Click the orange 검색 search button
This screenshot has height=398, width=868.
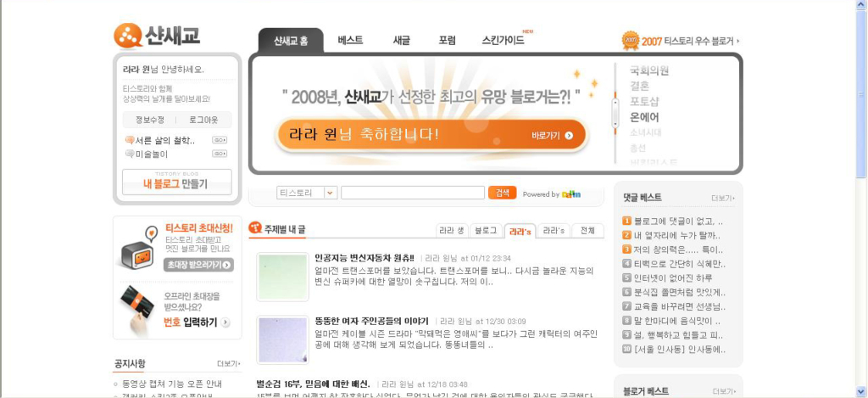point(502,193)
